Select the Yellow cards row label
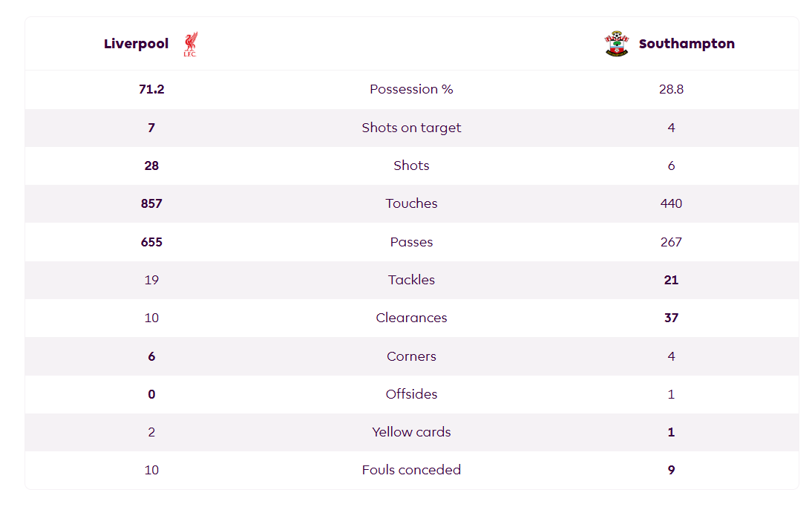 [411, 432]
